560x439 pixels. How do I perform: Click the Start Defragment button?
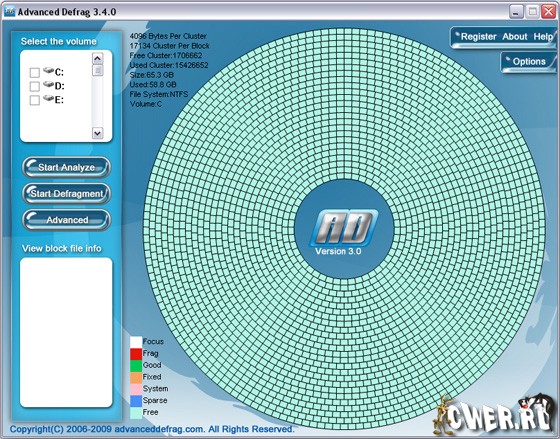[66, 194]
